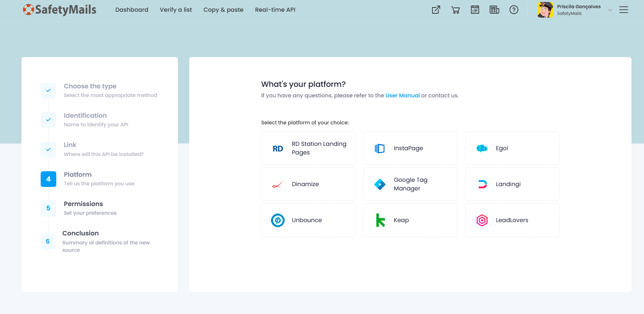Image resolution: width=644 pixels, height=314 pixels.
Task: Click 'Tell us the platform you use' text
Action: tap(99, 183)
